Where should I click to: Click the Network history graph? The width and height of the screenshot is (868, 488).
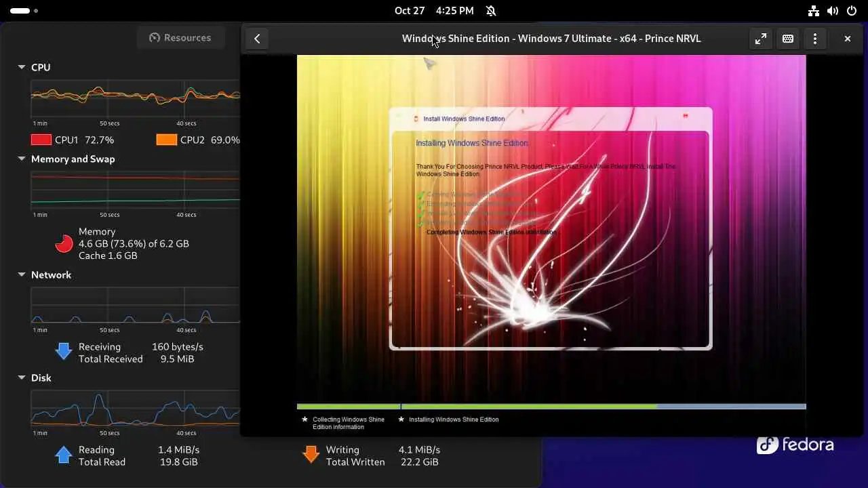pyautogui.click(x=136, y=306)
